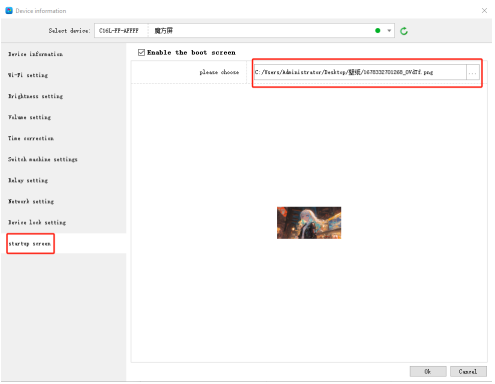This screenshot has width=495, height=384.
Task: Go to Brightness setting
Action: pyautogui.click(x=35, y=96)
